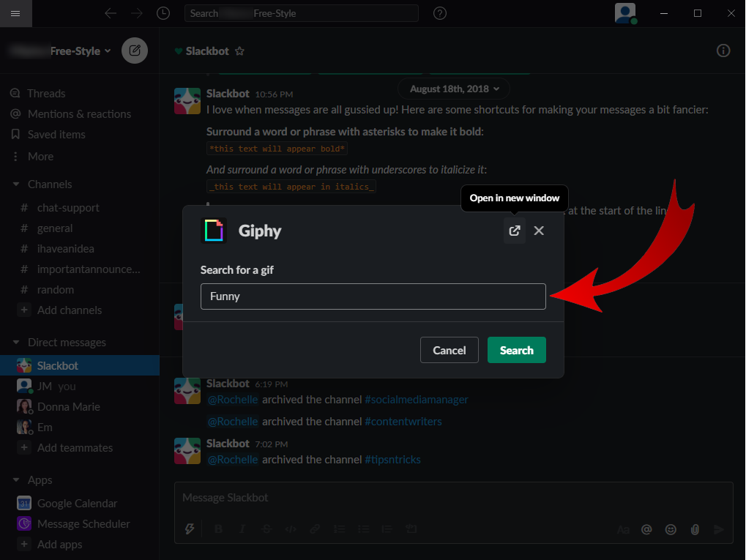Open Giphy dialog in new window
This screenshot has width=746, height=560.
coord(515,231)
